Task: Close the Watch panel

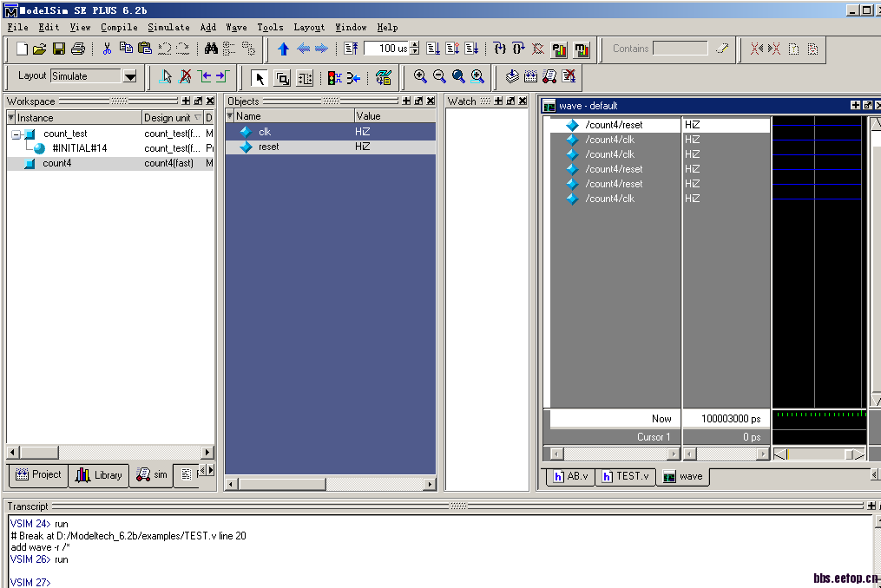Action: pos(523,101)
